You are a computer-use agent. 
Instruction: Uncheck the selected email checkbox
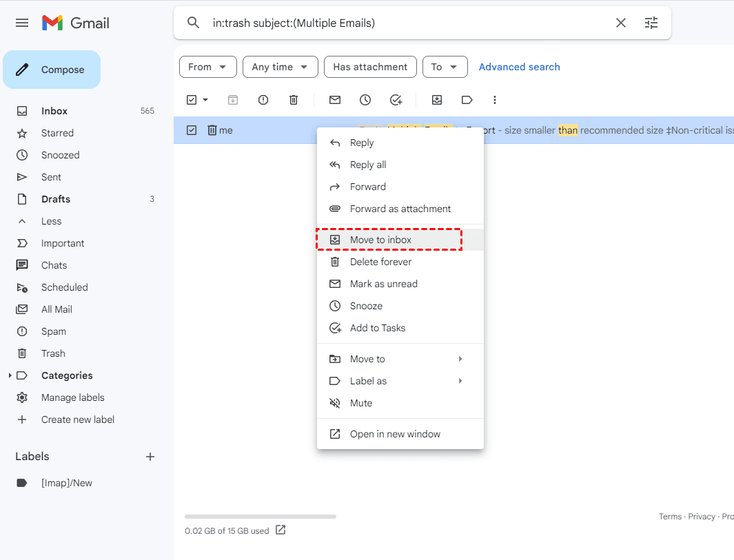192,130
